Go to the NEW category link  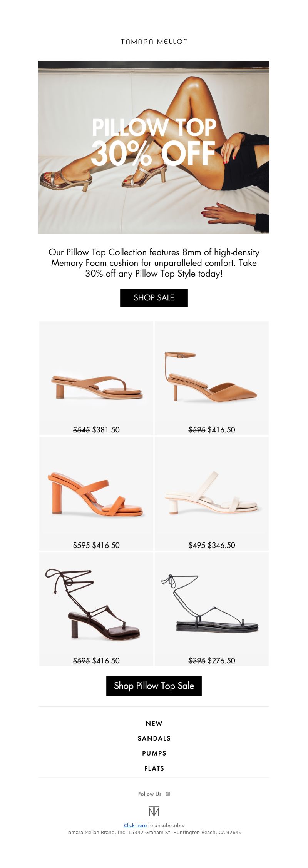[x=154, y=723]
